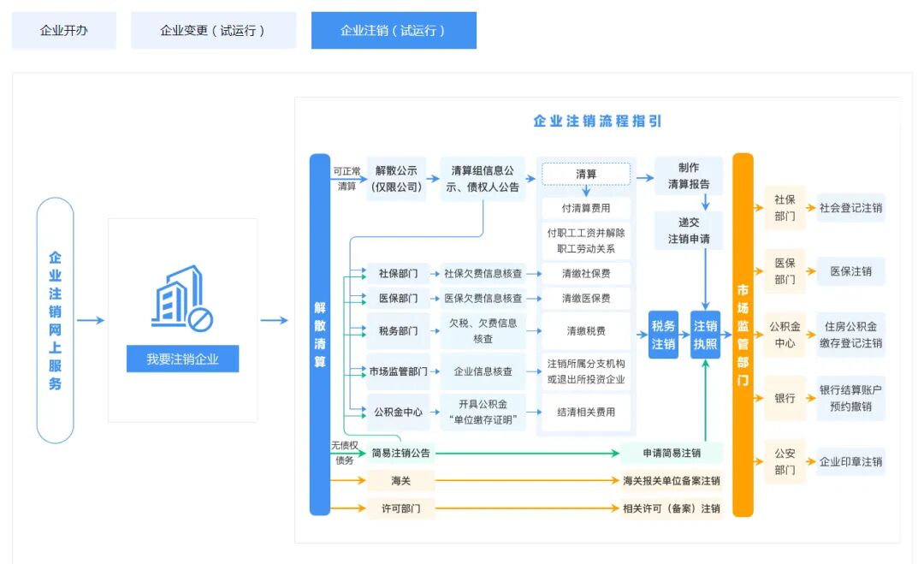Open the 企业变更（试运行） tab
The width and height of the screenshot is (924, 564).
tap(212, 29)
